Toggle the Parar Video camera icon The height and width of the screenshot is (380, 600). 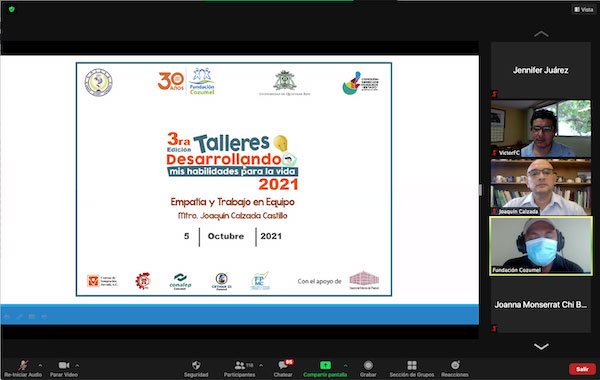64,365
